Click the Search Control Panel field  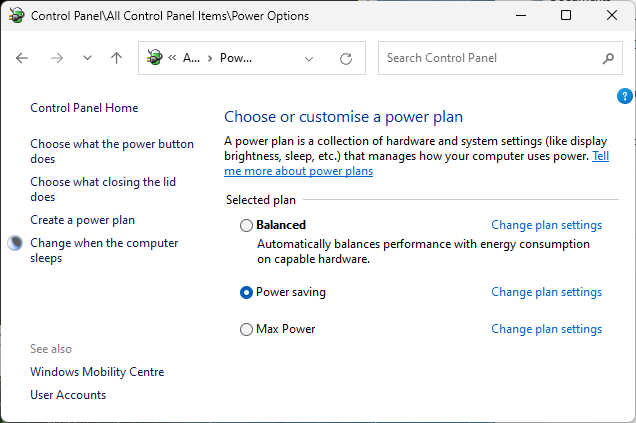point(500,58)
